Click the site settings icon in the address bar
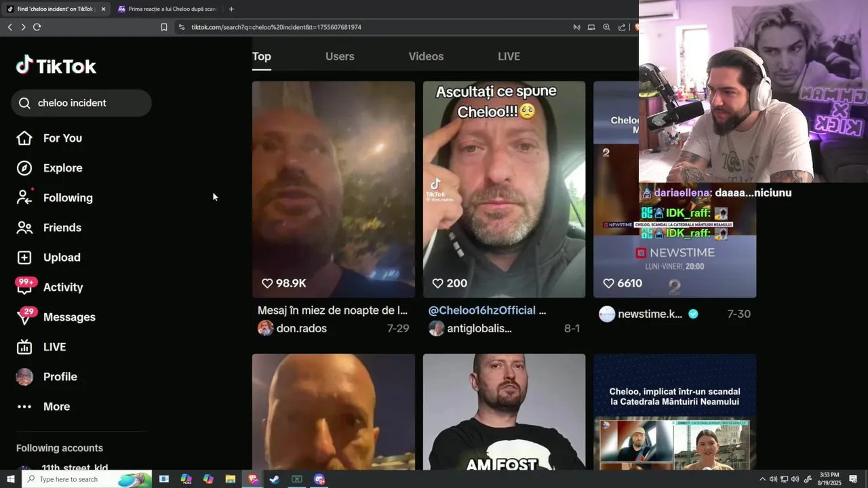868x488 pixels. tap(181, 27)
